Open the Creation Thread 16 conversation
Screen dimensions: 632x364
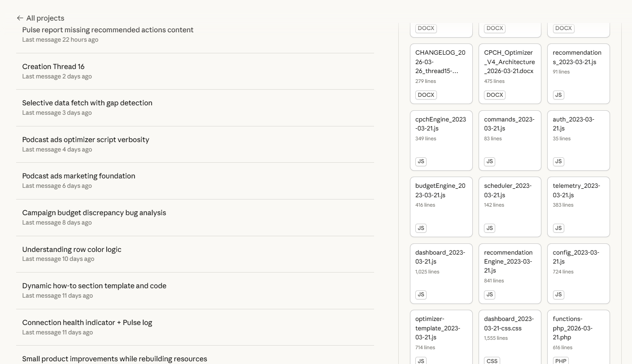(53, 67)
